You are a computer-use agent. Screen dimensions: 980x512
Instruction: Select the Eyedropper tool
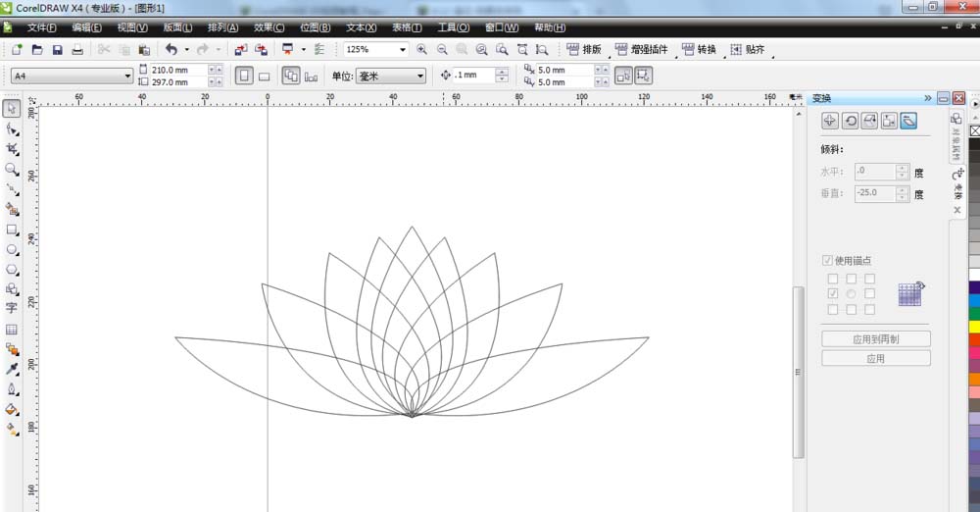click(x=11, y=369)
